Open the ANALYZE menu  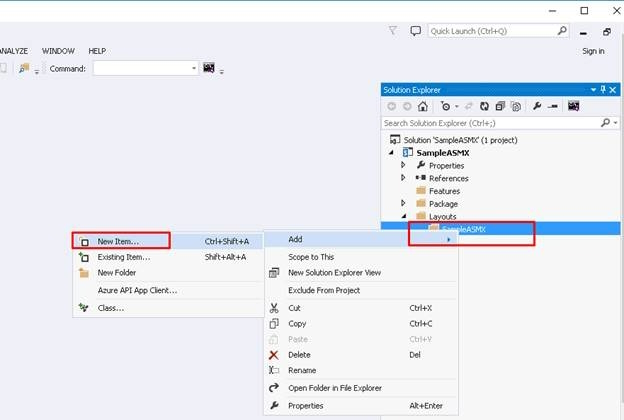point(14,51)
